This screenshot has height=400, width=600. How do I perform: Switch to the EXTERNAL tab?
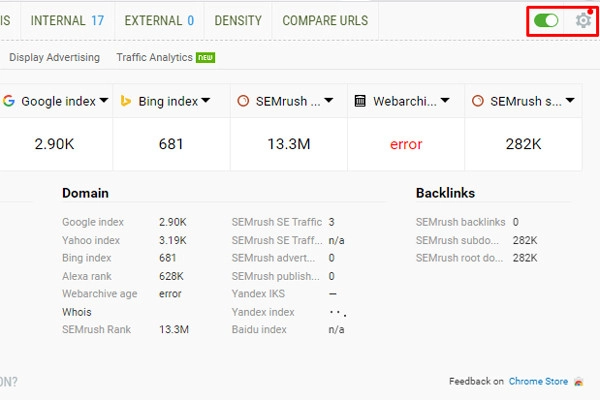click(158, 20)
